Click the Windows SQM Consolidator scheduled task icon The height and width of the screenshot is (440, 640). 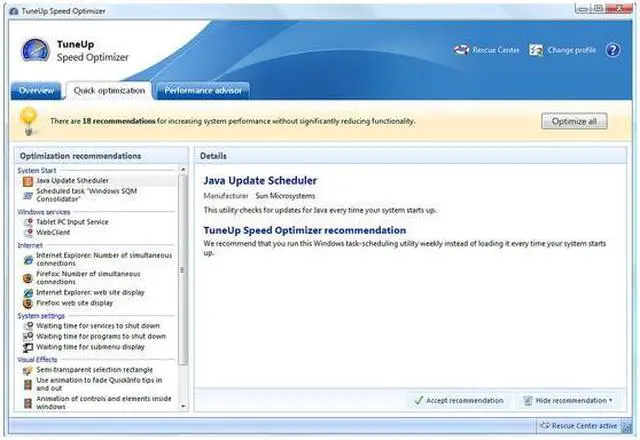(x=28, y=196)
